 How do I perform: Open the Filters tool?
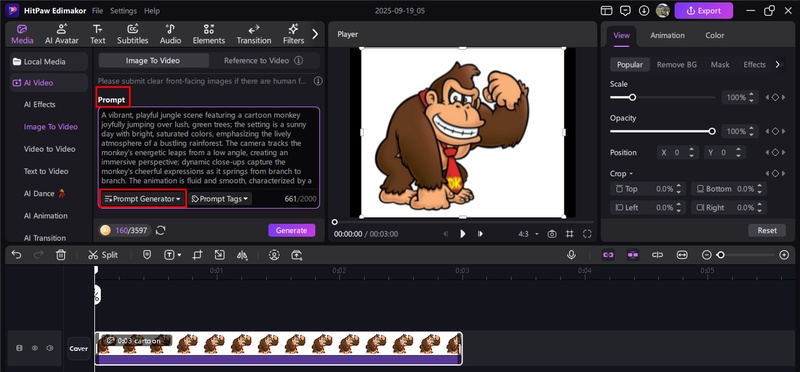pos(293,34)
